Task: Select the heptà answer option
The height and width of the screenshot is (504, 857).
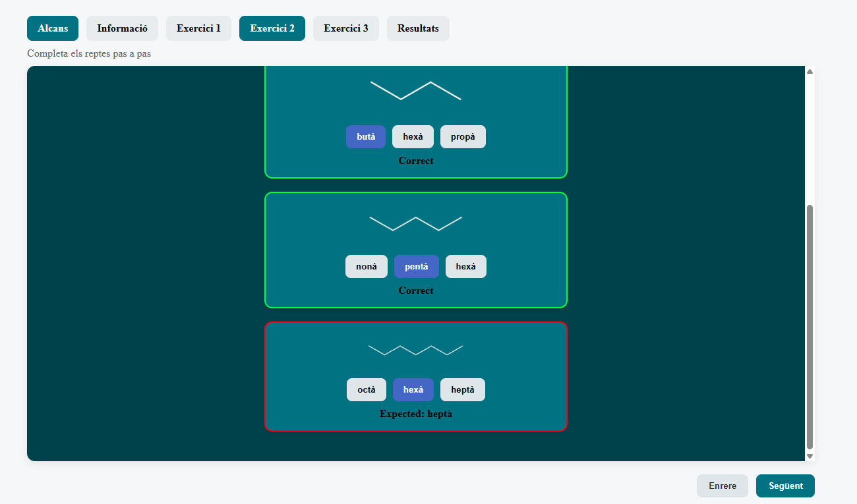Action: point(463,390)
